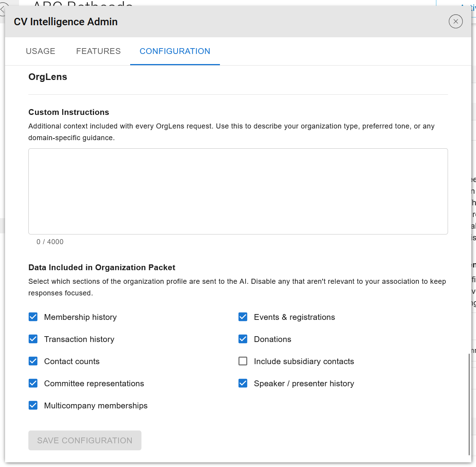476x467 pixels.
Task: Toggle the Transaction history checkbox
Action: [33, 339]
